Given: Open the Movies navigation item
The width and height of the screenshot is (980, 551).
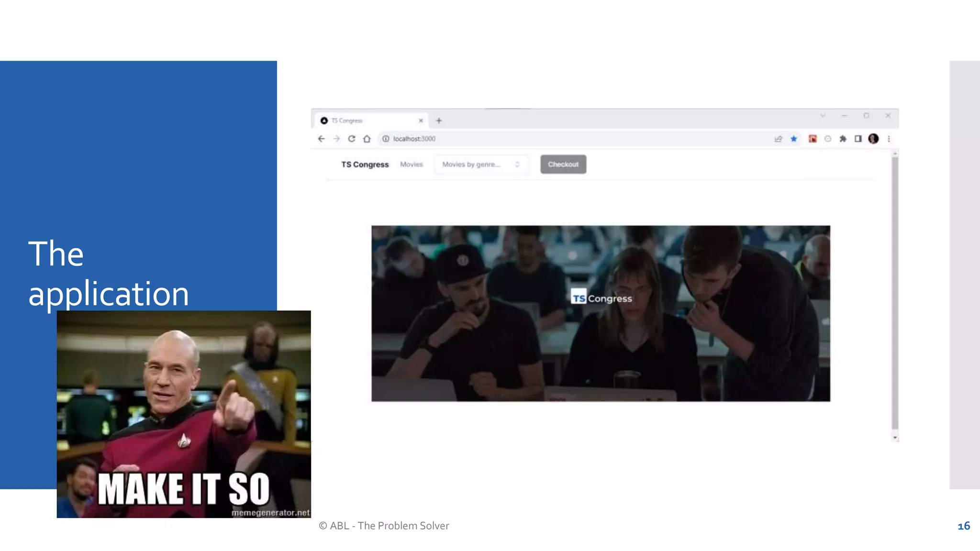Looking at the screenshot, I should point(412,165).
